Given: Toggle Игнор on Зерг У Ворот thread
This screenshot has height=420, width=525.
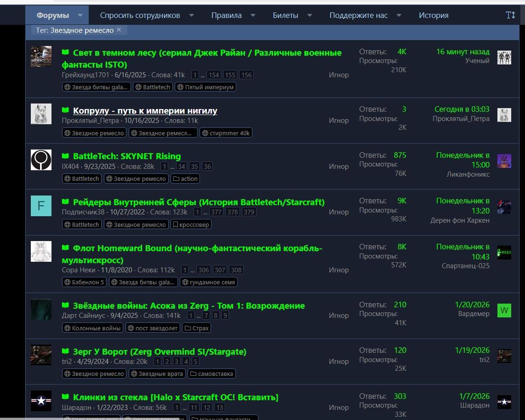Looking at the screenshot, I should coord(338,362).
